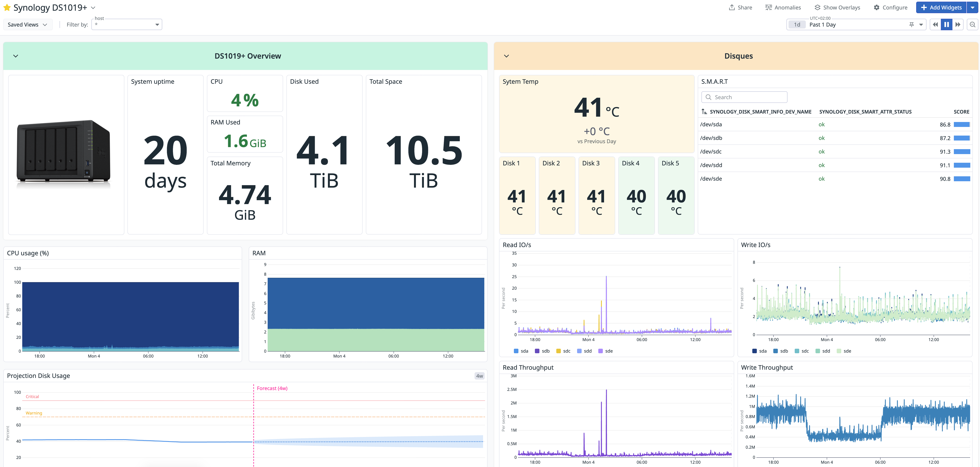Toggle sdd series in Write IO/s legend
The height and width of the screenshot is (467, 980).
click(x=823, y=351)
